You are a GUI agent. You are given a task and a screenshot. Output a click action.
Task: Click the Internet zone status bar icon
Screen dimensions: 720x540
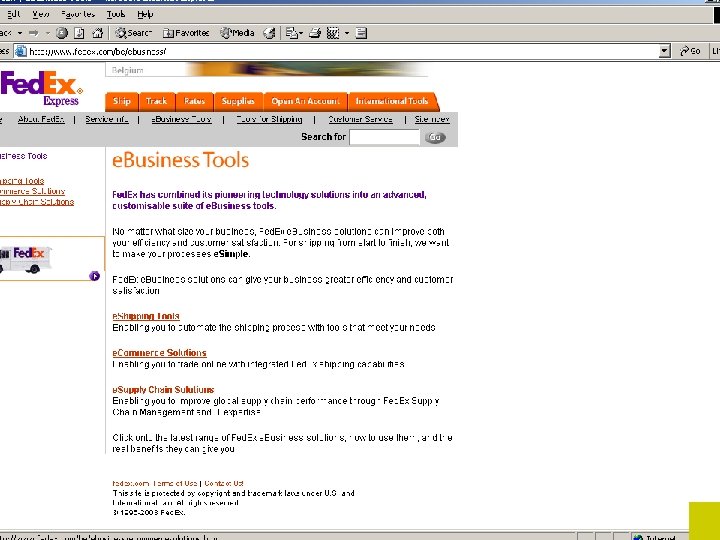[638, 537]
